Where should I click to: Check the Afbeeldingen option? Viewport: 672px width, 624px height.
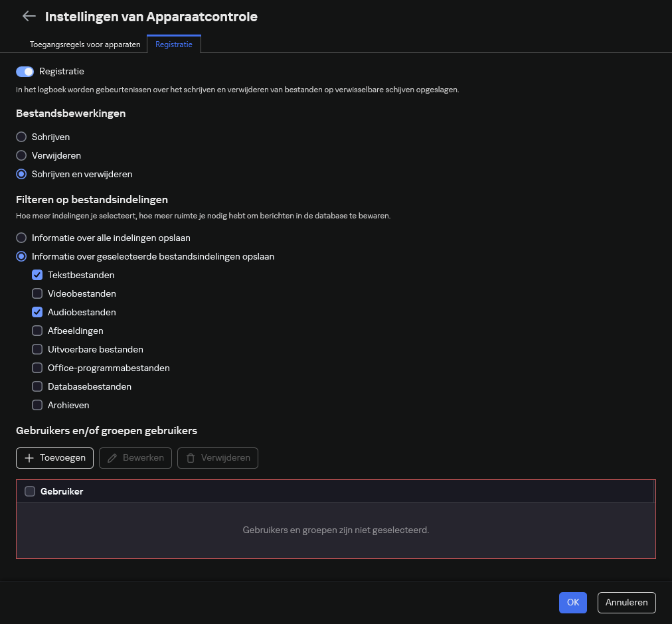pyautogui.click(x=37, y=331)
